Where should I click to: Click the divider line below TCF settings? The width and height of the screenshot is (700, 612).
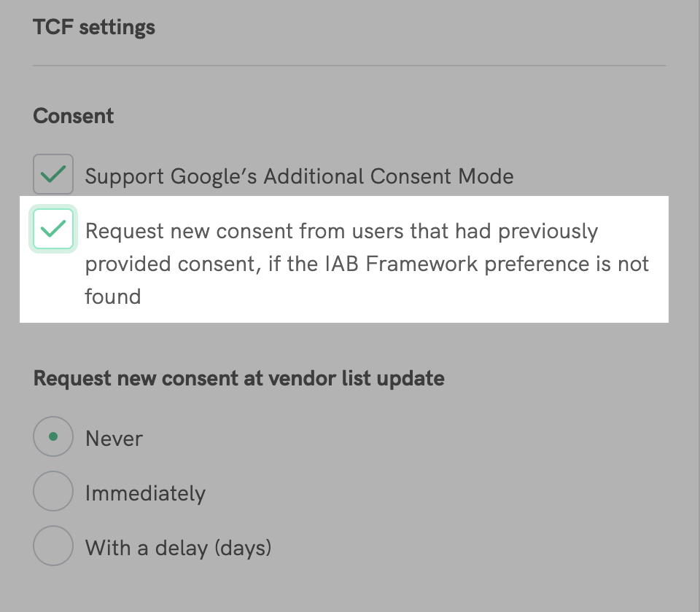tap(349, 66)
